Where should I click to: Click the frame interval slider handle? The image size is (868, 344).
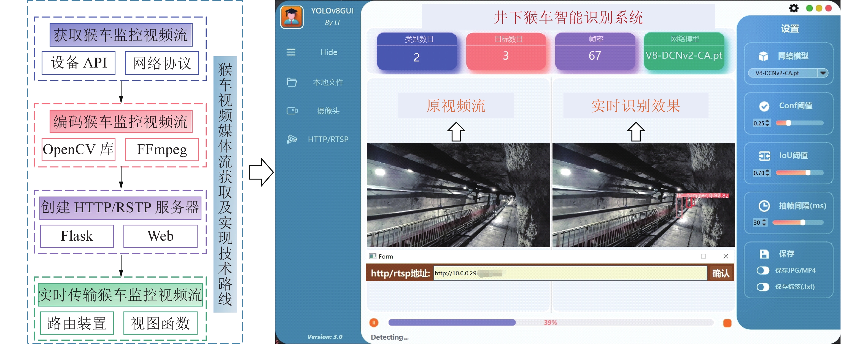[803, 222]
